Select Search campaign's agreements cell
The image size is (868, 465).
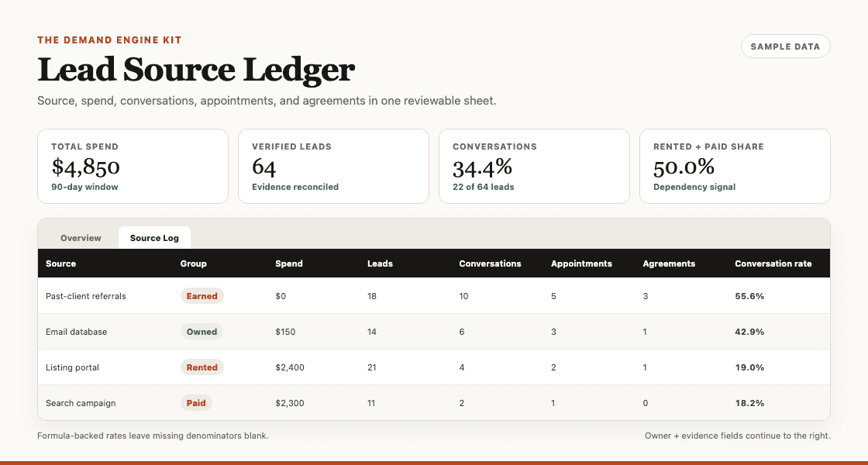pyautogui.click(x=646, y=403)
